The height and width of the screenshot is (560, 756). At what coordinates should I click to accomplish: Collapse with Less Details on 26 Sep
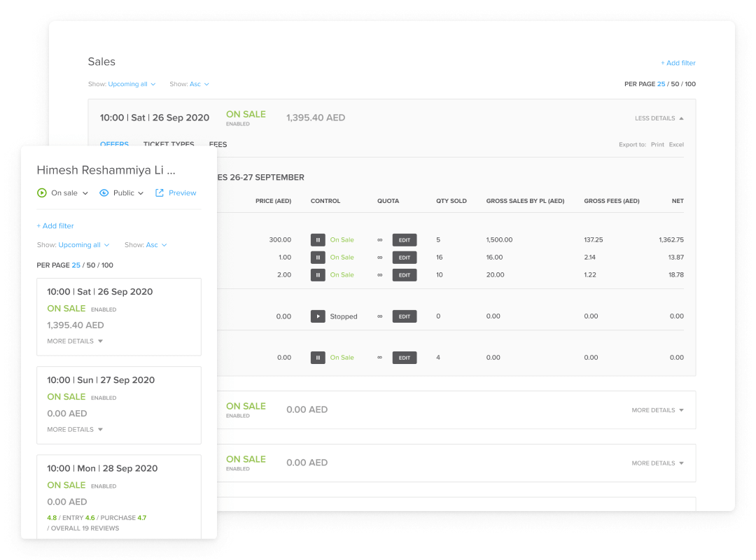659,118
